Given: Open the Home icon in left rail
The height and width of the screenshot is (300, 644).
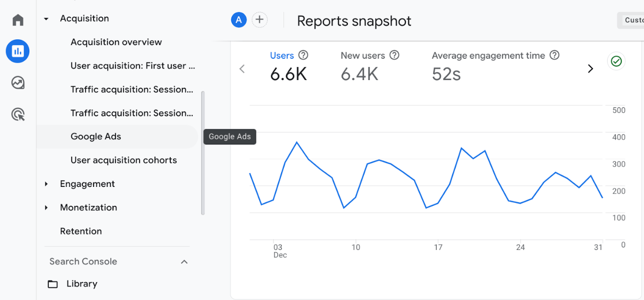Looking at the screenshot, I should coord(18,20).
